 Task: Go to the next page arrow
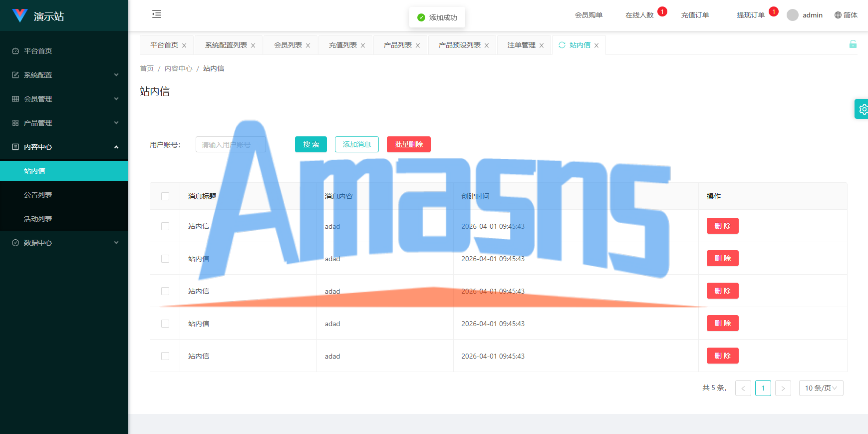(783, 388)
